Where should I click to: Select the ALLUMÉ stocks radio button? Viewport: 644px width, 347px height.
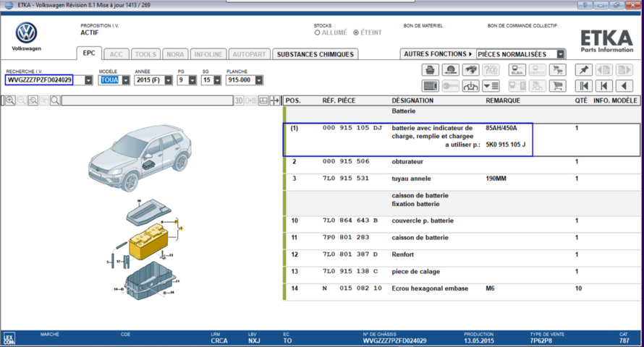pos(318,33)
